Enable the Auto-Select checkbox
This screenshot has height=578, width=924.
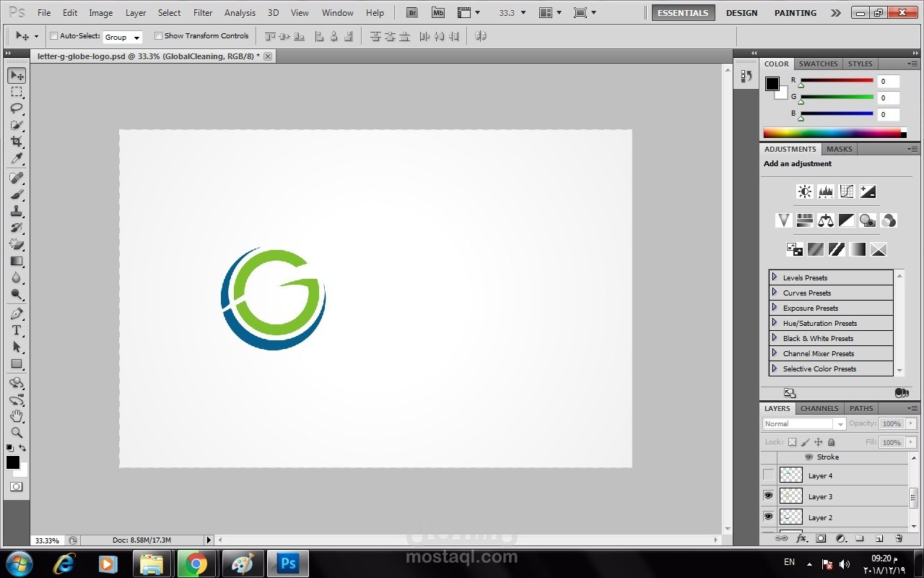pos(53,36)
